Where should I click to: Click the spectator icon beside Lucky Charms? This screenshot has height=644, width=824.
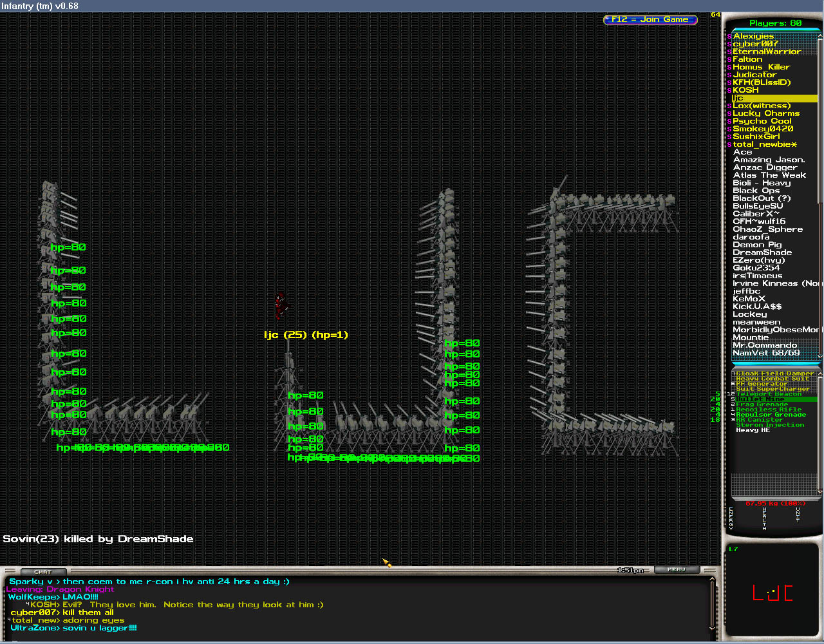[729, 114]
